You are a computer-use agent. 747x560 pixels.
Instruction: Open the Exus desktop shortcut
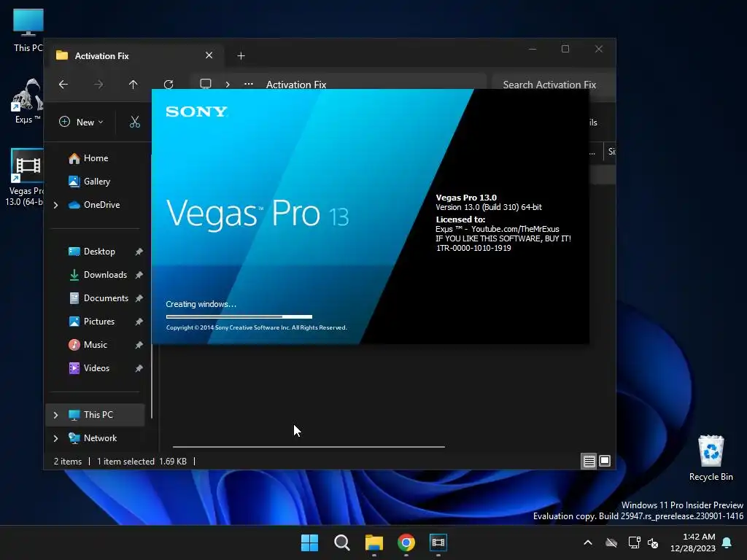(27, 101)
